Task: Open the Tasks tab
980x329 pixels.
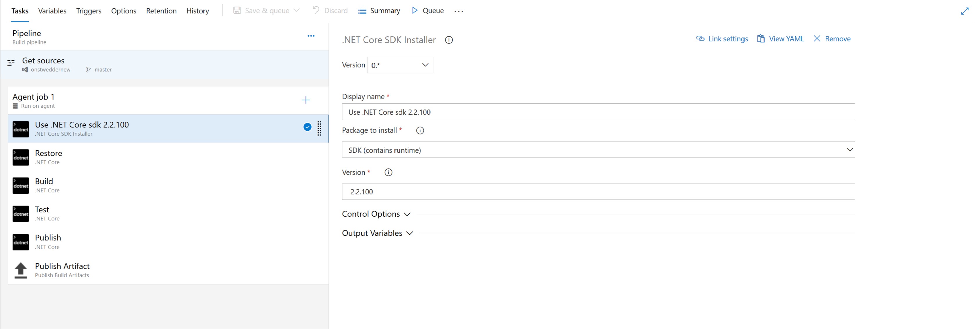Action: pyautogui.click(x=20, y=11)
